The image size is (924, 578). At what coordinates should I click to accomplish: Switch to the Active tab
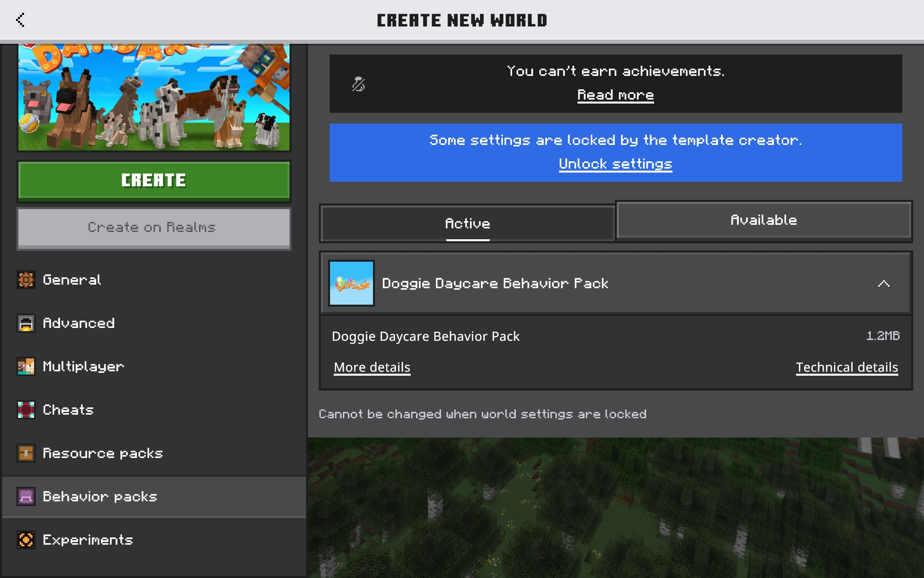[467, 224]
